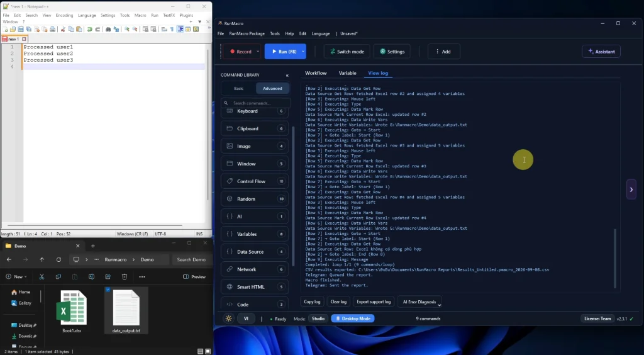Uncheck the data_output.txt selection checkbox

pyautogui.click(x=108, y=290)
